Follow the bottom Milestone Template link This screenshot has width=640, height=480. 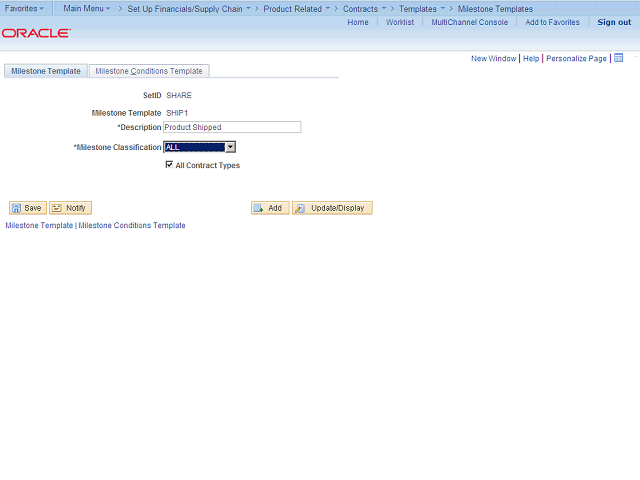tap(39, 225)
